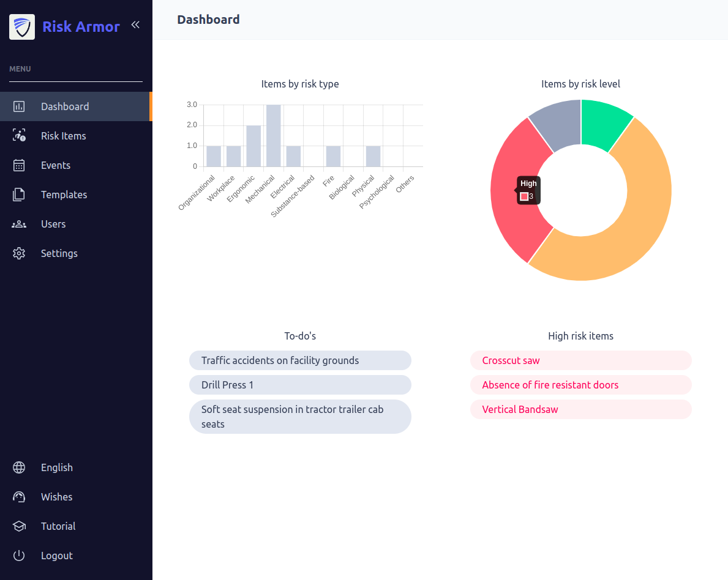Viewport: 728px width, 580px height.
Task: Click the Risk Armor shield logo
Action: (22, 27)
